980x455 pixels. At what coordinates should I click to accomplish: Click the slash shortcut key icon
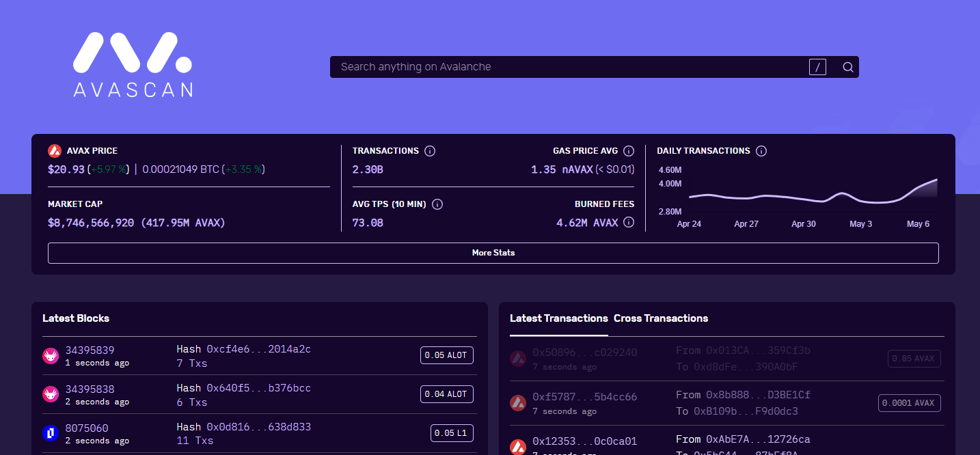(817, 67)
